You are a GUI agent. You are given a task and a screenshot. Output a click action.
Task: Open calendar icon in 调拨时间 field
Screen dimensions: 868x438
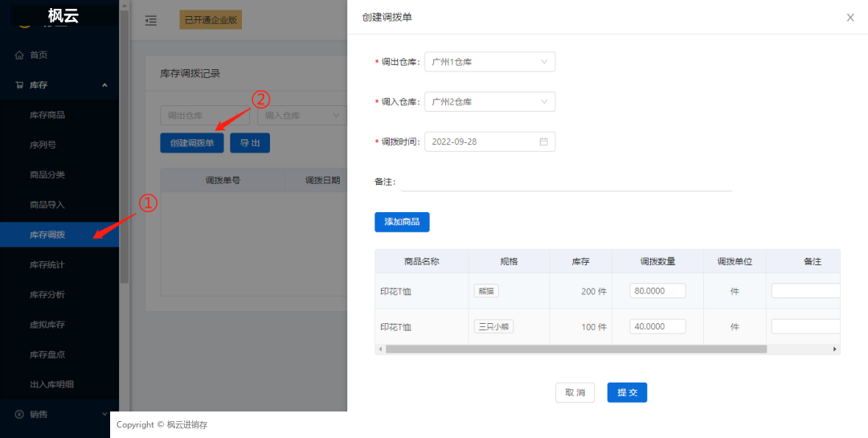543,141
